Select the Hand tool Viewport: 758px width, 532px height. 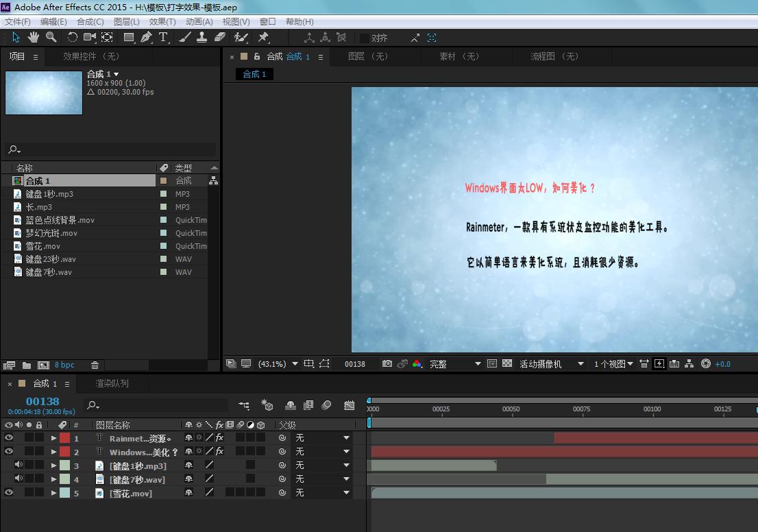point(33,37)
